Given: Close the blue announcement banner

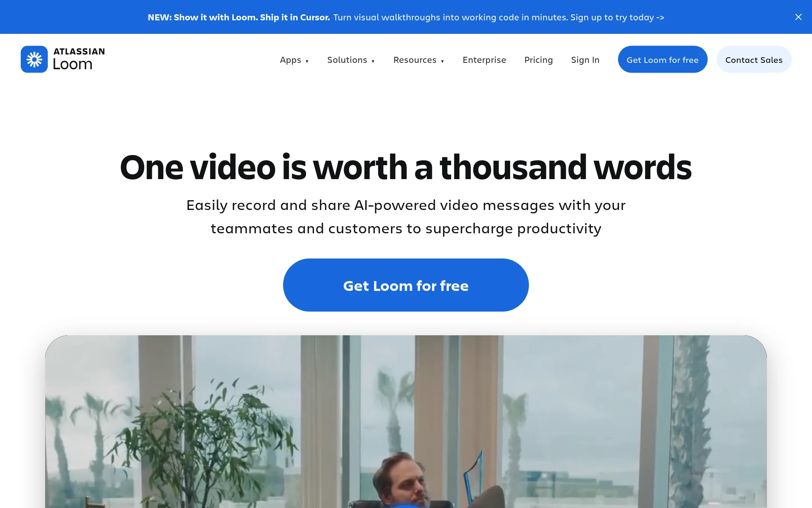Looking at the screenshot, I should (798, 17).
